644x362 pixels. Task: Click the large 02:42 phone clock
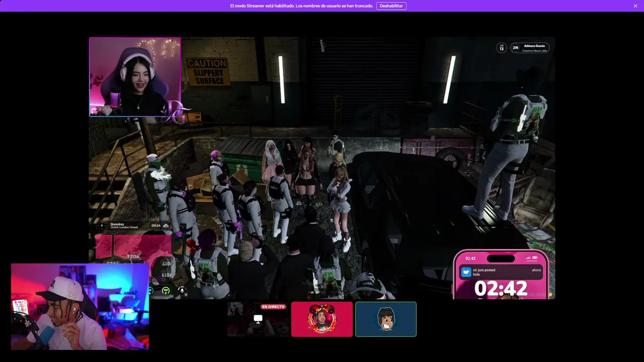(501, 289)
